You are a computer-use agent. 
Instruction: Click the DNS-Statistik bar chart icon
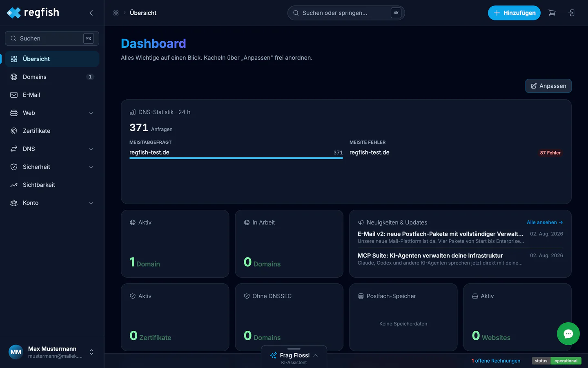point(133,112)
